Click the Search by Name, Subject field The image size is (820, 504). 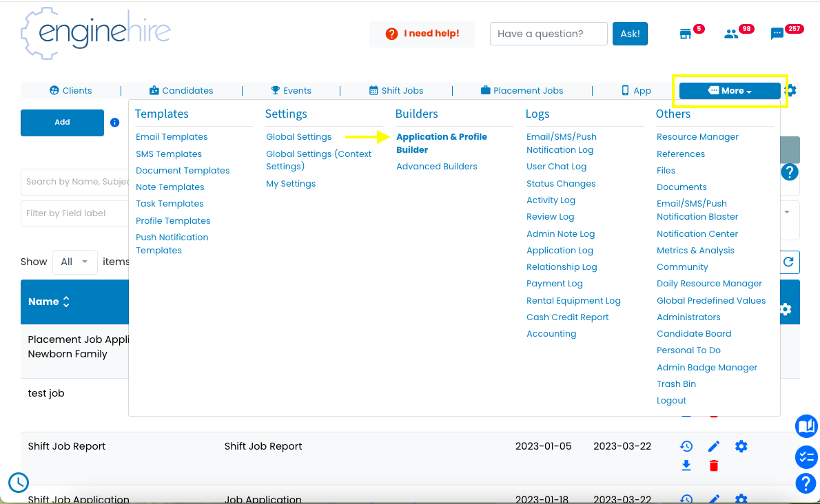pos(75,182)
